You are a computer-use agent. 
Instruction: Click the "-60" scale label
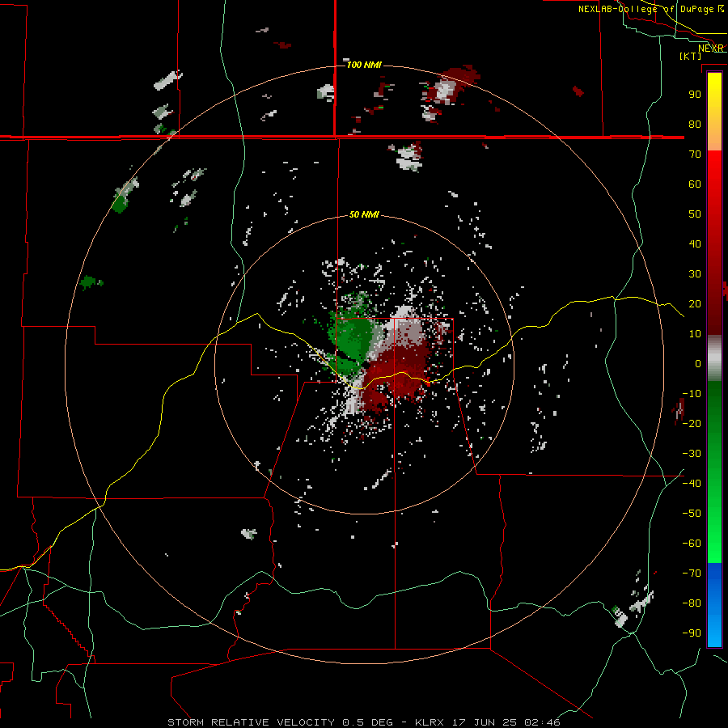coord(692,544)
